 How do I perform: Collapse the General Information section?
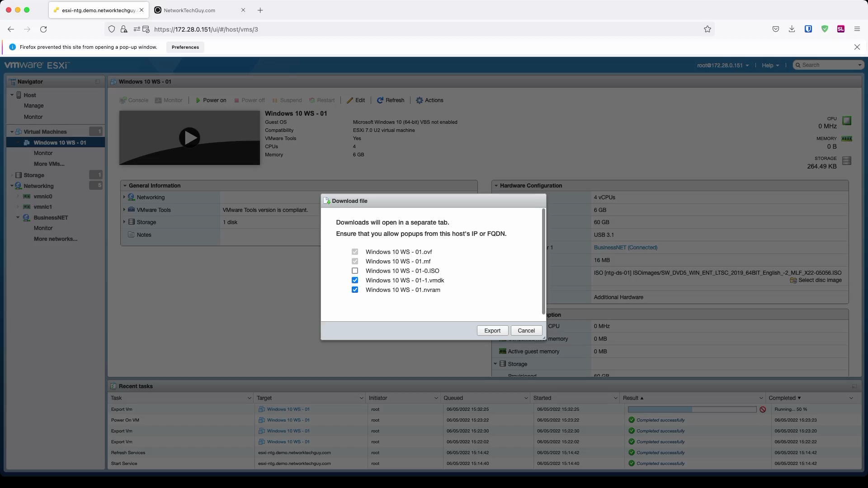124,186
